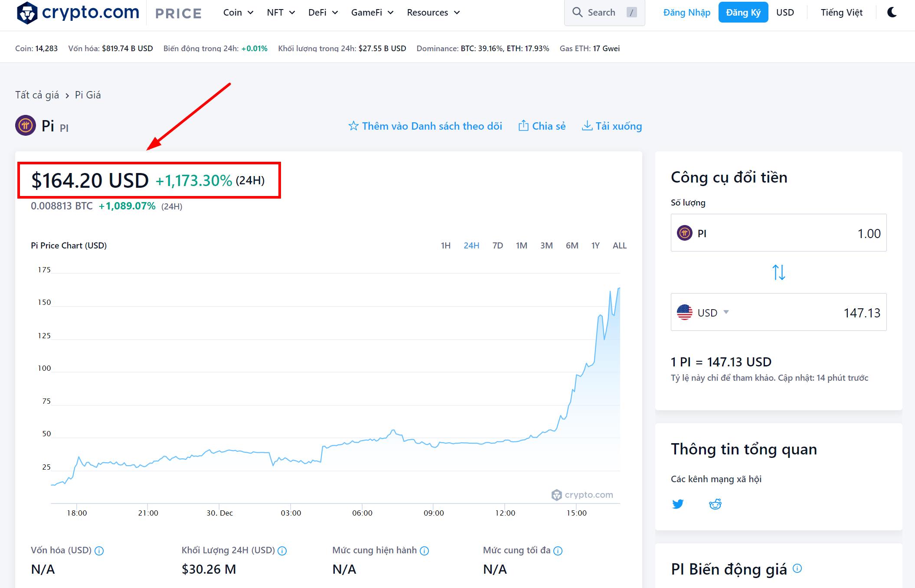Click the Đăng Nhập login link
Screen dimensions: 915x588
[687, 13]
